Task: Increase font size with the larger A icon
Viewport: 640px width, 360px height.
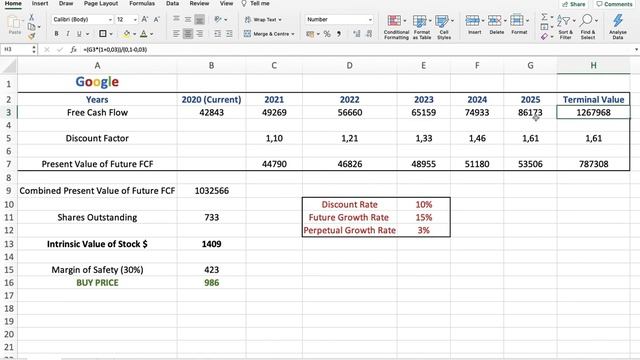Action: click(x=145, y=19)
